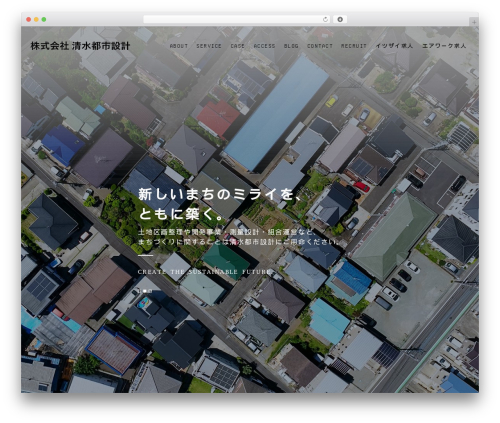
Task: Click the CREATE THE SUSTAINABLE FUTURE tagline
Action: [x=204, y=272]
